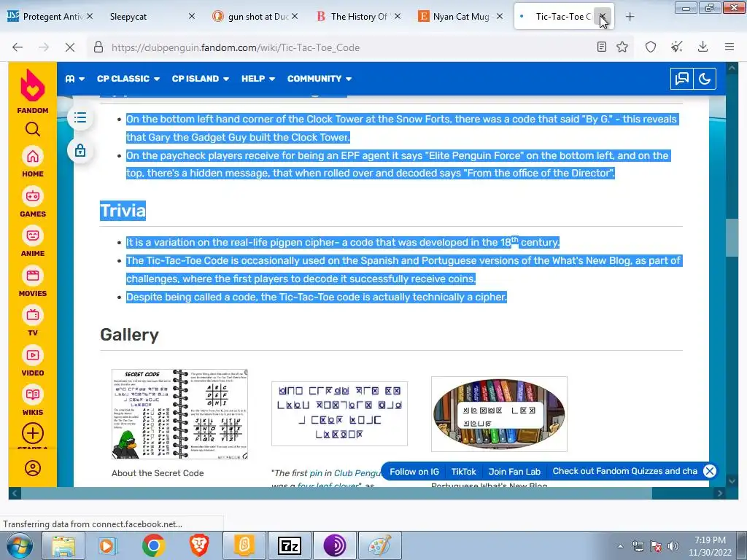
Task: Launch Google Chrome from the taskbar
Action: [153, 545]
